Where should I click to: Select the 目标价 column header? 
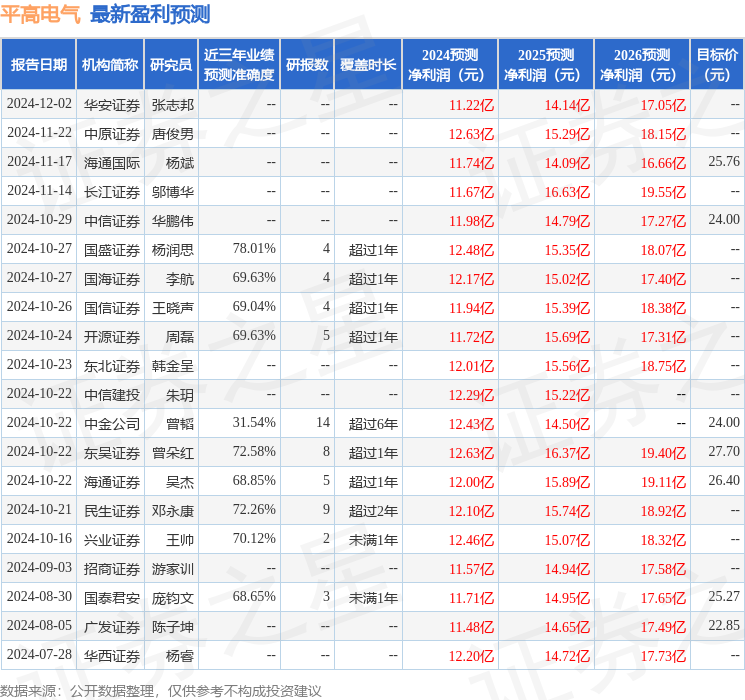[717, 65]
